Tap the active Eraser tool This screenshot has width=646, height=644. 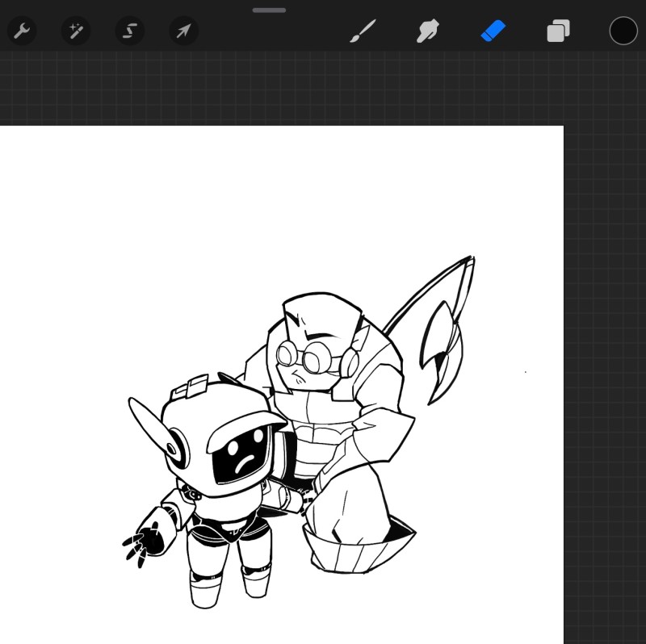[x=493, y=31]
